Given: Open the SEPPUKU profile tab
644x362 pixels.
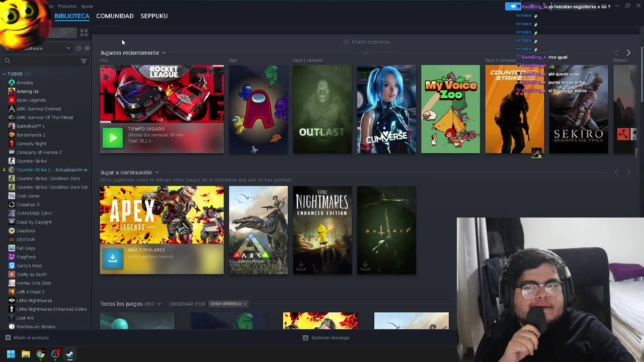Looking at the screenshot, I should tap(154, 16).
